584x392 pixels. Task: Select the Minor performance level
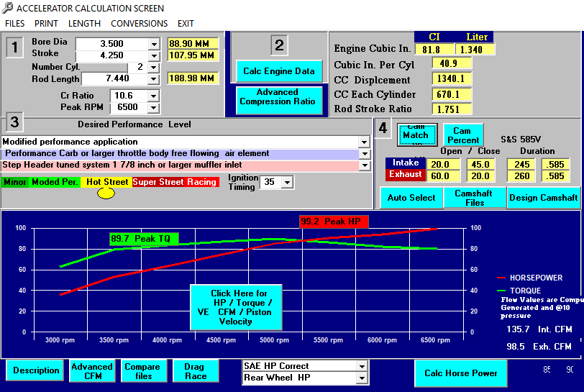pyautogui.click(x=15, y=182)
